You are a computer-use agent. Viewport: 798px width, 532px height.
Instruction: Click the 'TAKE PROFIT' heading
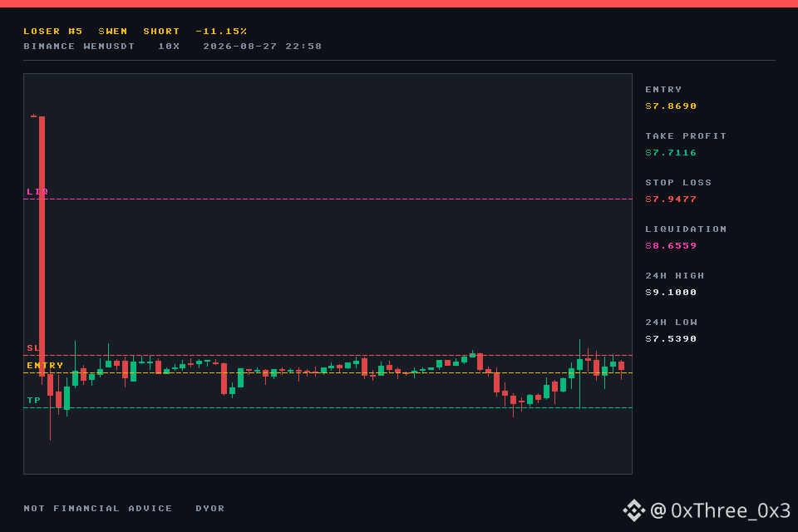tap(686, 136)
